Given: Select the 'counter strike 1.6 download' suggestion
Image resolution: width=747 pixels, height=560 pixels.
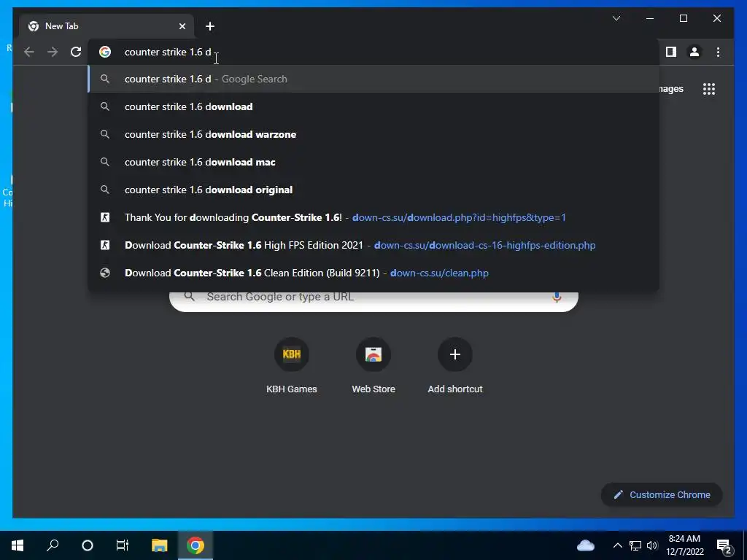Looking at the screenshot, I should pos(373,106).
